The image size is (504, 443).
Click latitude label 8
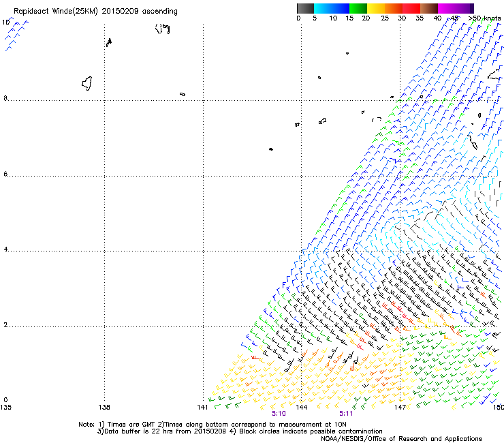pos(5,98)
